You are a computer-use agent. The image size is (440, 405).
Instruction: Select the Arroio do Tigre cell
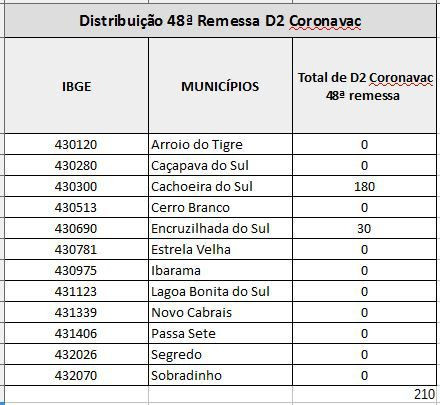click(x=220, y=144)
